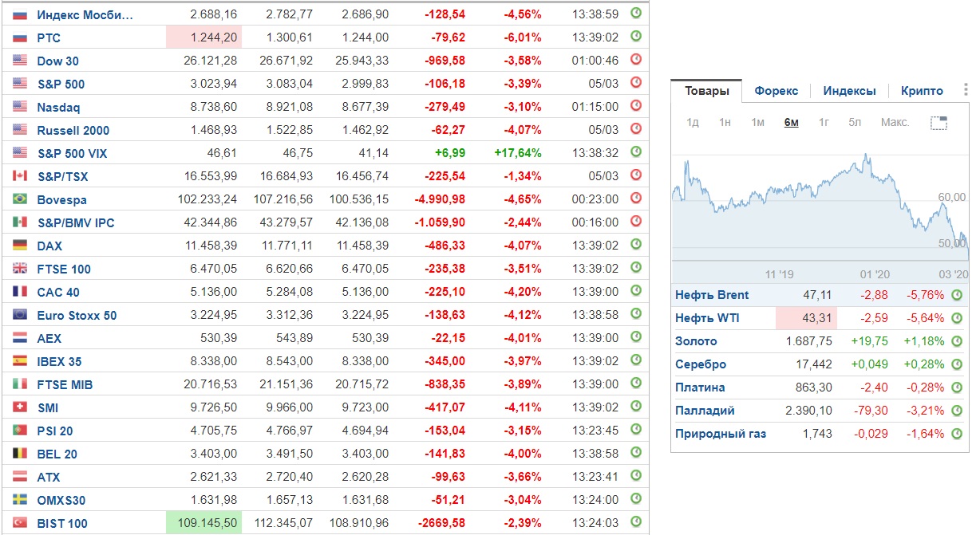
Task: Click the green clock icon in S&P 500 VIX row
Action: click(x=636, y=152)
